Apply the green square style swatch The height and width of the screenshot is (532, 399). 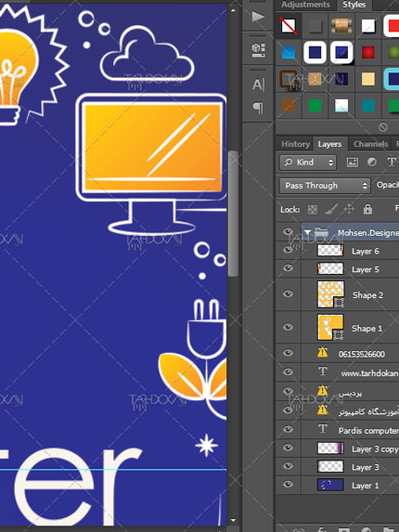[315, 106]
